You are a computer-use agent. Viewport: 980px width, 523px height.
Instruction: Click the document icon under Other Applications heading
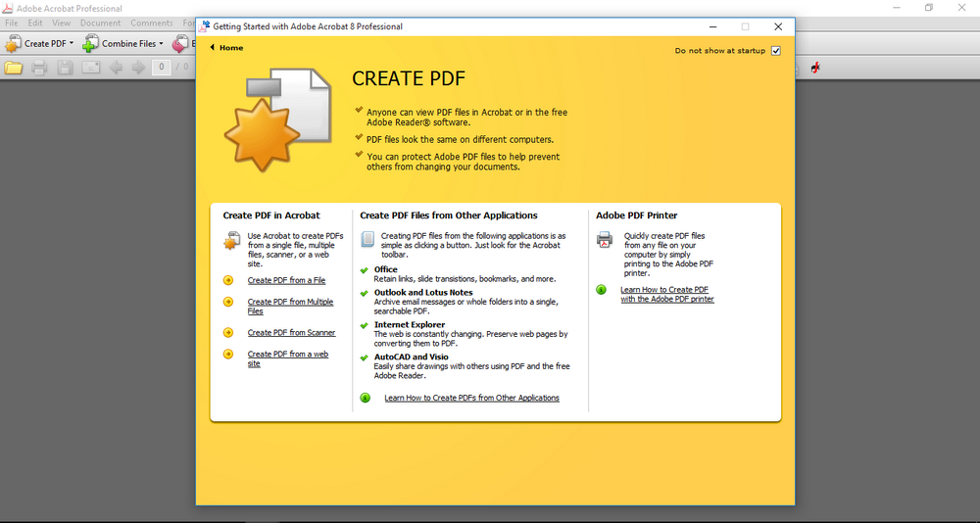click(x=368, y=239)
